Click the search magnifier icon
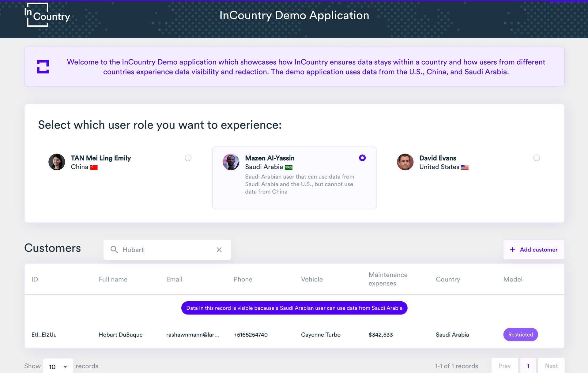This screenshot has height=373, width=588. click(x=114, y=250)
